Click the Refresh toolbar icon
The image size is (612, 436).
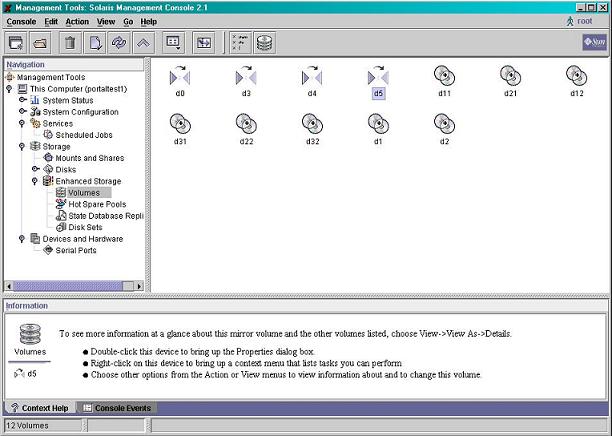tap(119, 43)
